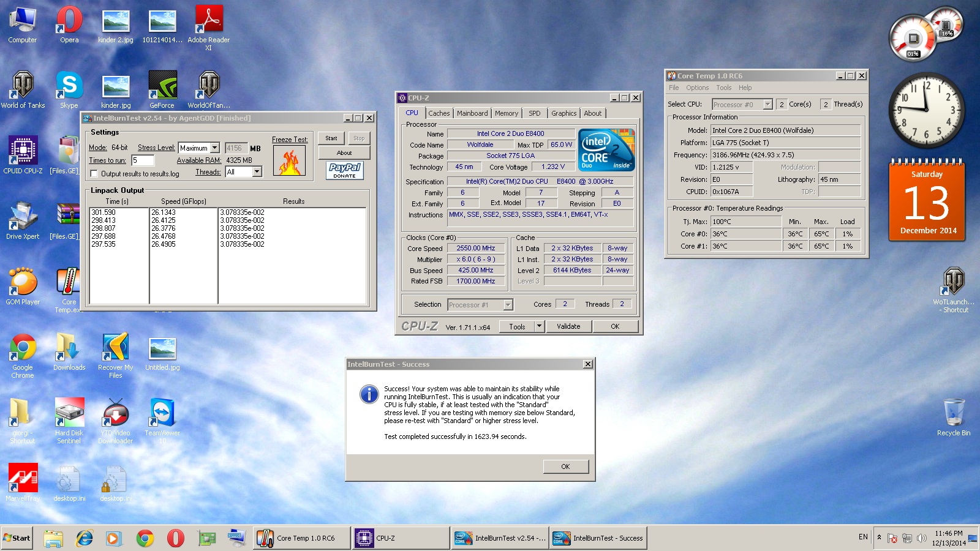
Task: Click the CPU meter gadget dial
Action: pos(912,37)
